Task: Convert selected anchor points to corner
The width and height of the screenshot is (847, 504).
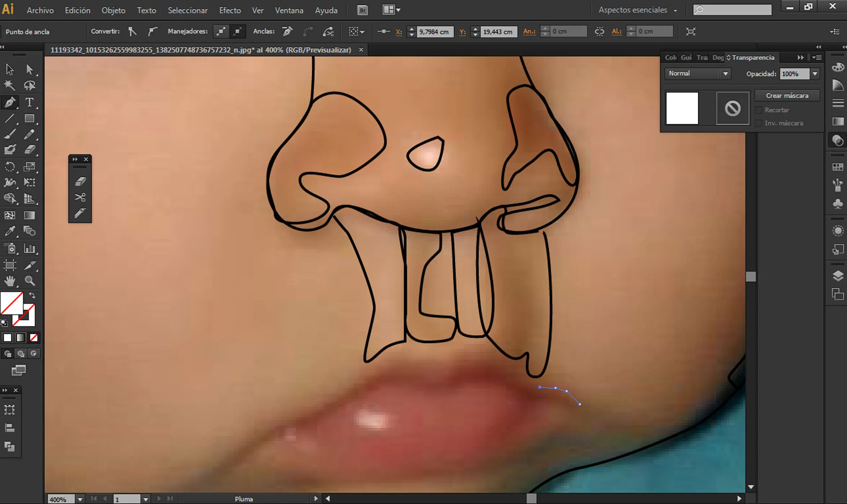Action: click(x=132, y=32)
